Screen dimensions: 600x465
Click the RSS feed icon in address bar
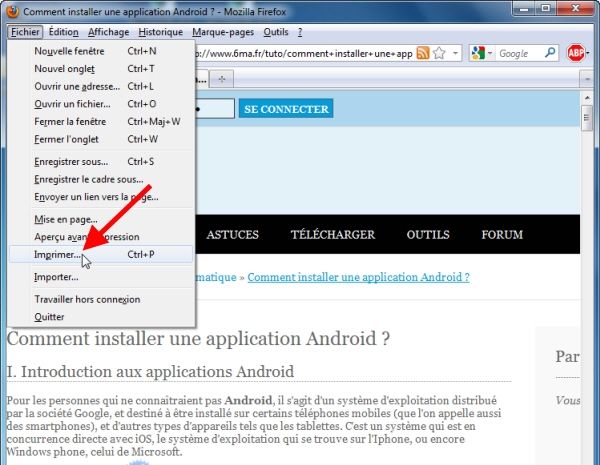(x=423, y=53)
